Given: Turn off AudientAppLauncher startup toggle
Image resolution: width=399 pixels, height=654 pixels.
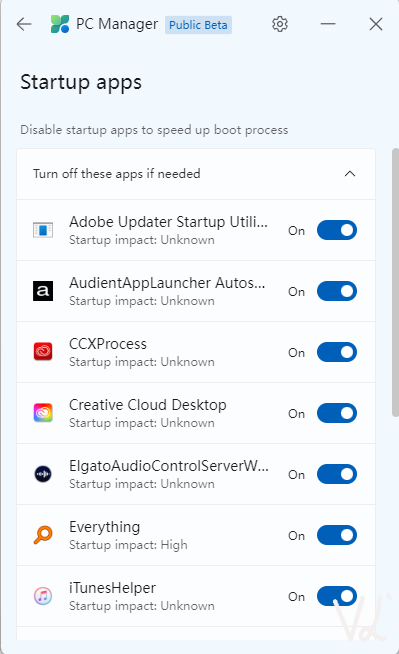Looking at the screenshot, I should 337,291.
